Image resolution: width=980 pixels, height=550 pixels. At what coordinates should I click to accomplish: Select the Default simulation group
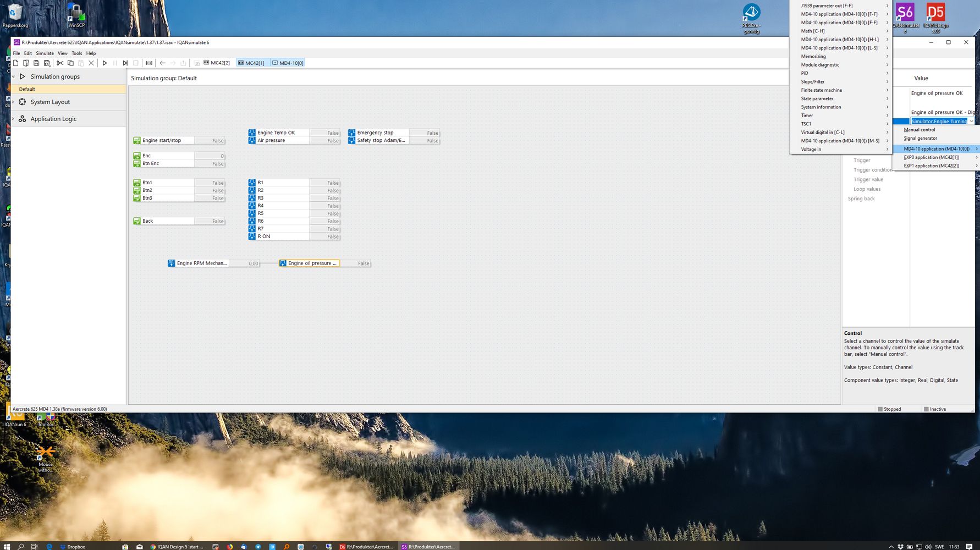(68, 89)
